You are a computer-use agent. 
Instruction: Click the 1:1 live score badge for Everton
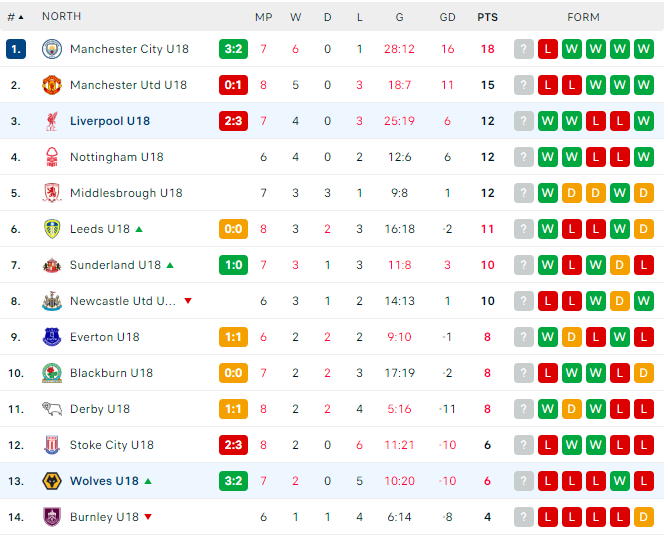(x=233, y=337)
